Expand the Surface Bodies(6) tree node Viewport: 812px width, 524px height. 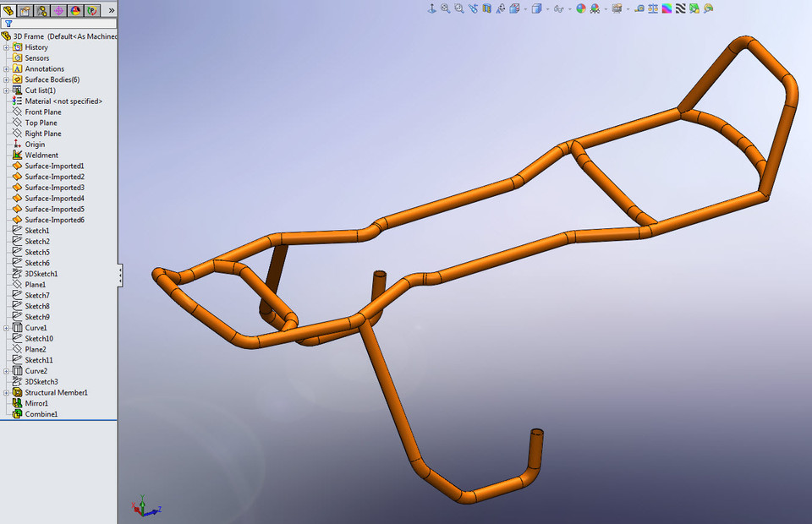click(x=7, y=79)
